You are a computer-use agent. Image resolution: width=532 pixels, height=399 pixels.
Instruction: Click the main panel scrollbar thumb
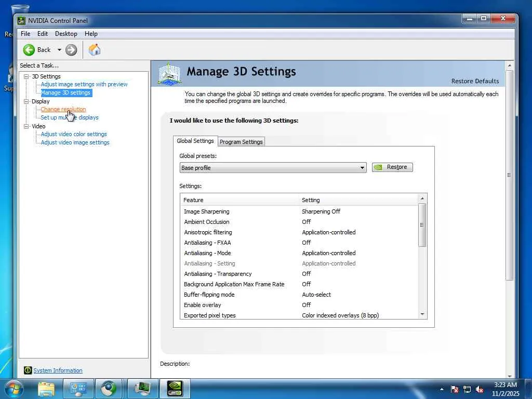509,175
